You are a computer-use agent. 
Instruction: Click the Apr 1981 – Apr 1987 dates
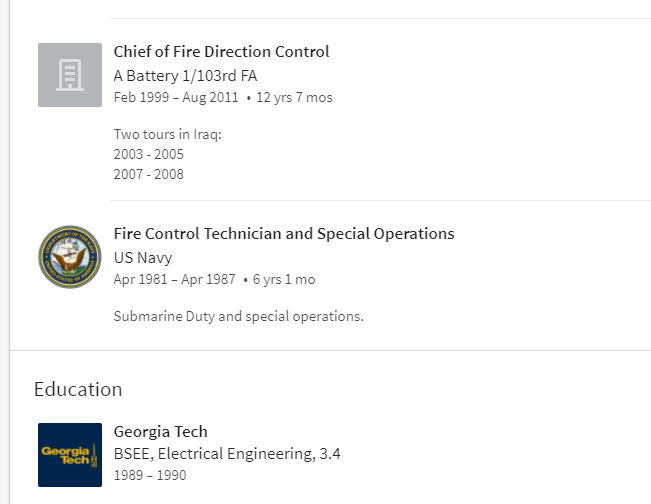point(174,280)
